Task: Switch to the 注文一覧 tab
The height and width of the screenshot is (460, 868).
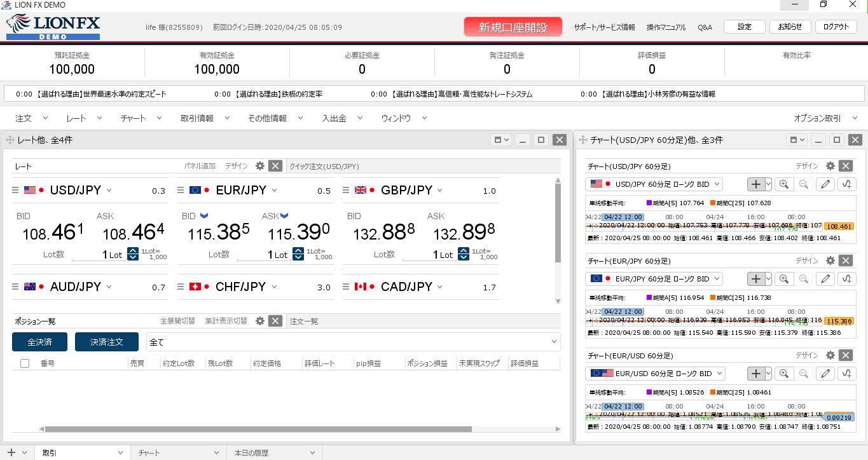Action: pyautogui.click(x=304, y=321)
